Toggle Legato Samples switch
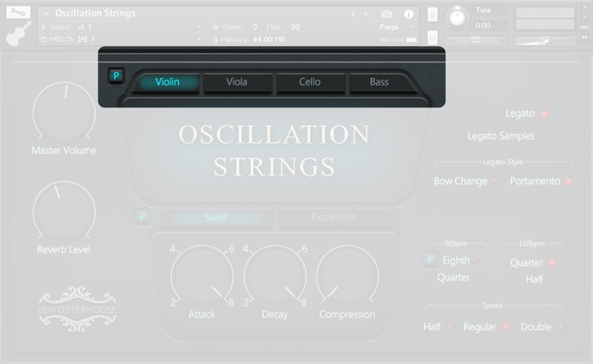 click(x=545, y=136)
